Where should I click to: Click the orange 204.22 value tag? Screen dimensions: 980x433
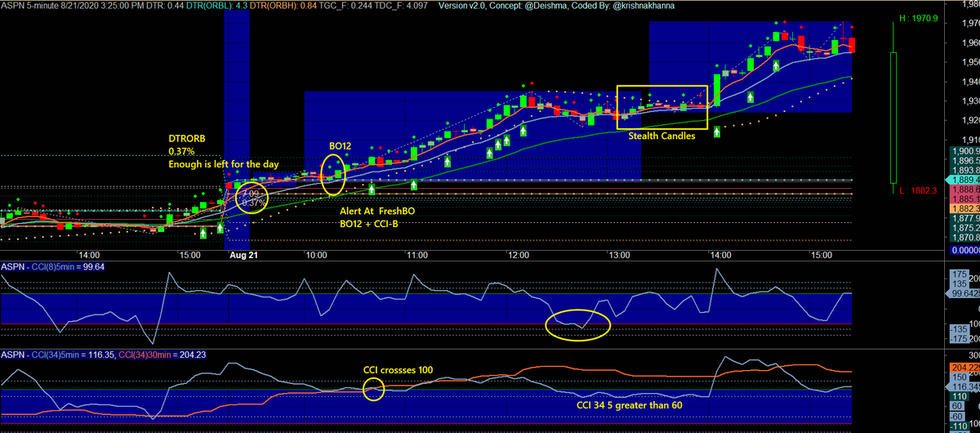965,368
